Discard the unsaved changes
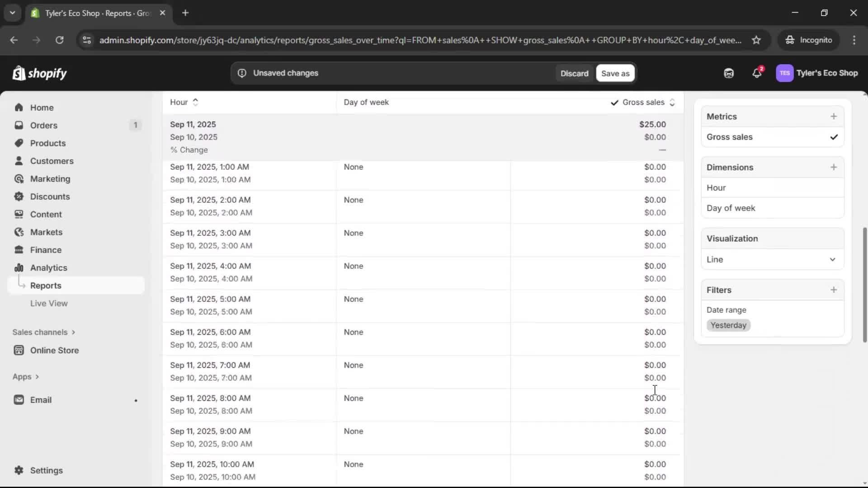The height and width of the screenshot is (488, 868). (x=574, y=73)
